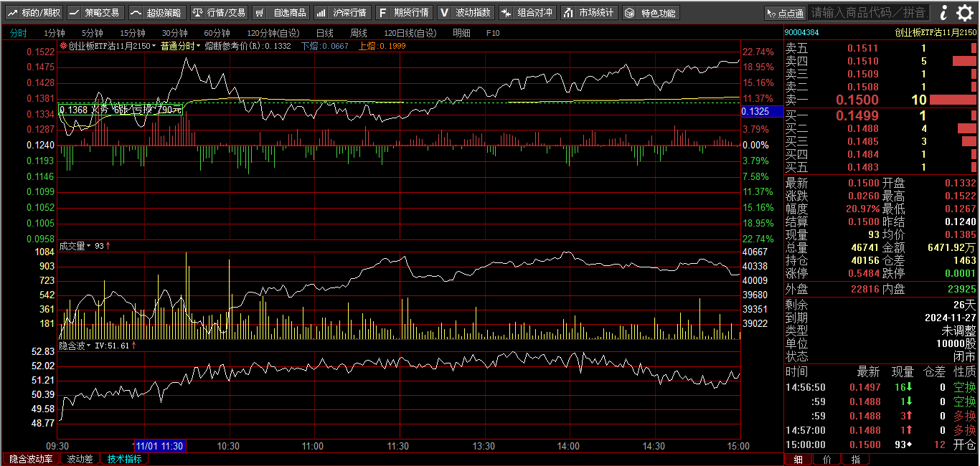Click the 创业板ETF沽11月2150 panel title
This screenshot has width=980, height=466.
coord(935,32)
